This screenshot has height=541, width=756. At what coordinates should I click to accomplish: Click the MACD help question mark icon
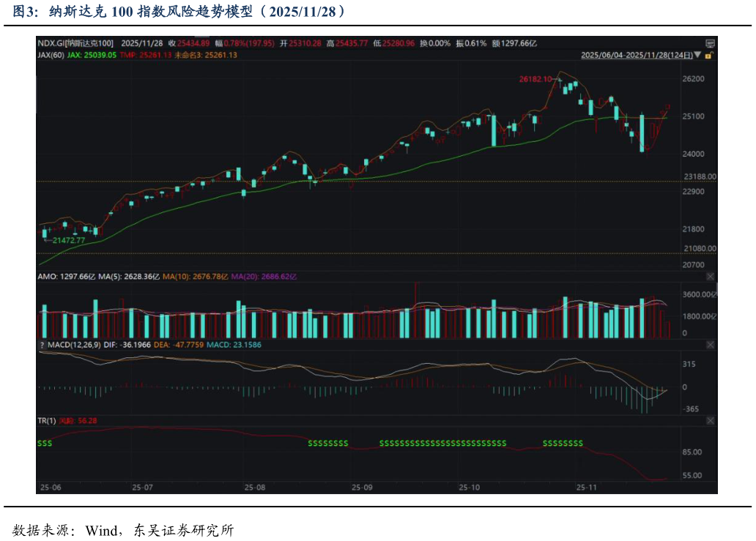pyautogui.click(x=42, y=345)
